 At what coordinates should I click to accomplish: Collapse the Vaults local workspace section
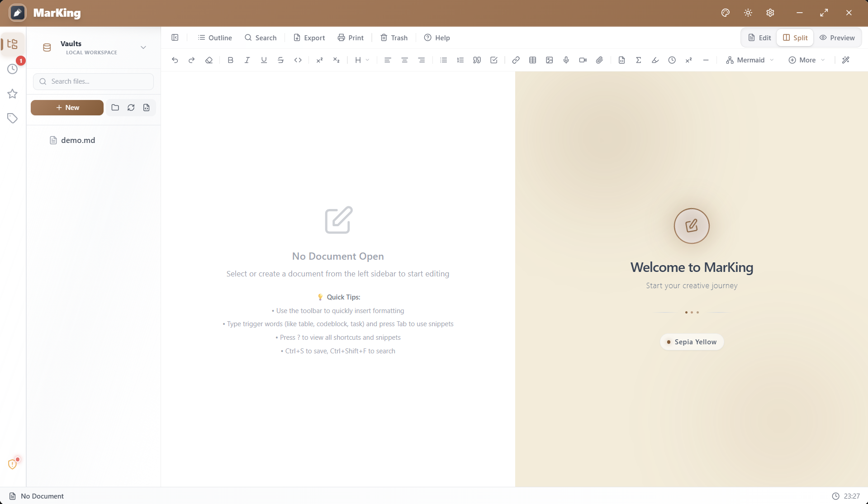coord(143,47)
